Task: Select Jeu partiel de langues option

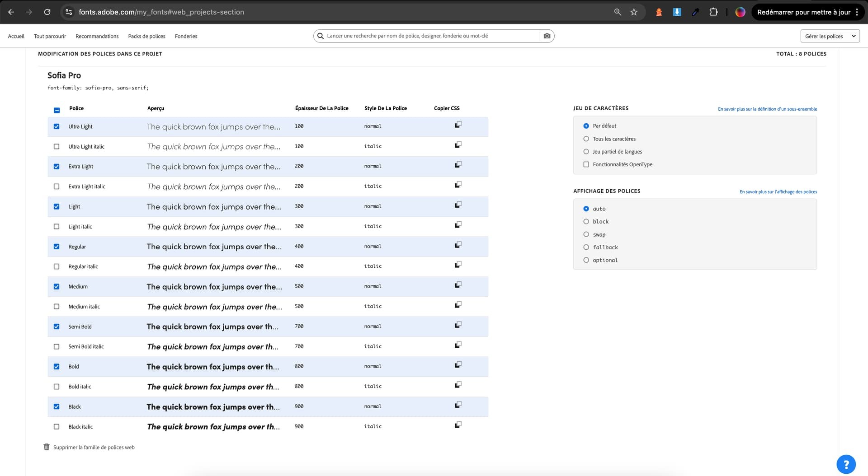Action: pos(586,152)
